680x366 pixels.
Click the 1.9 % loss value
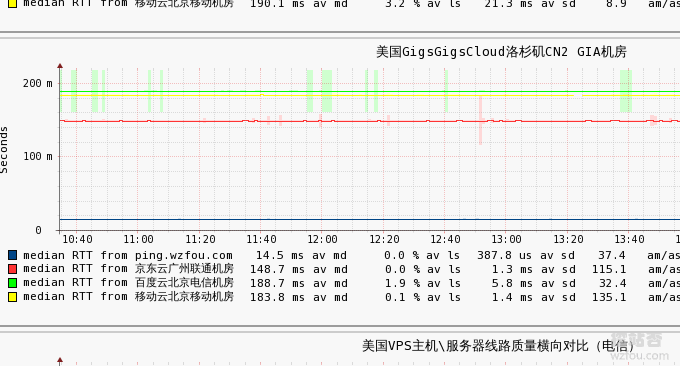[x=403, y=283]
